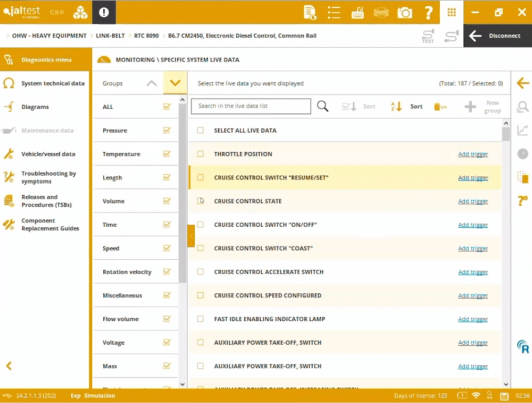Click the camera screenshot icon
This screenshot has height=403, width=532.
pyautogui.click(x=405, y=13)
